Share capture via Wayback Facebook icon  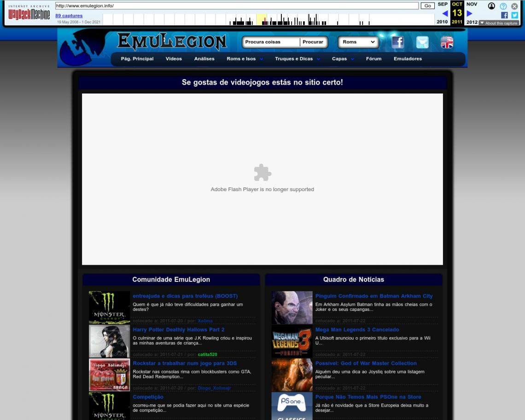pyautogui.click(x=504, y=15)
